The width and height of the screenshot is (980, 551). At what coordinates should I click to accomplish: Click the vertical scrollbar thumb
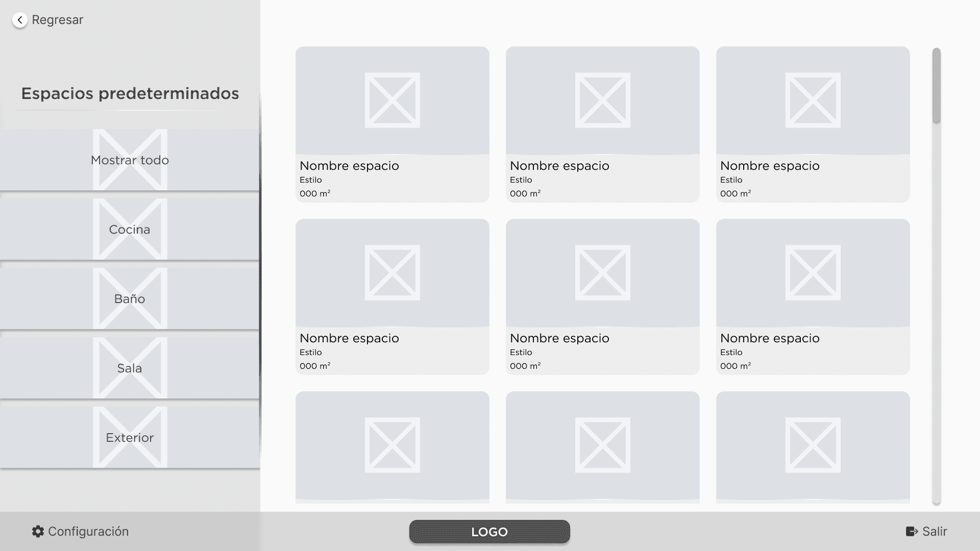pos(936,85)
